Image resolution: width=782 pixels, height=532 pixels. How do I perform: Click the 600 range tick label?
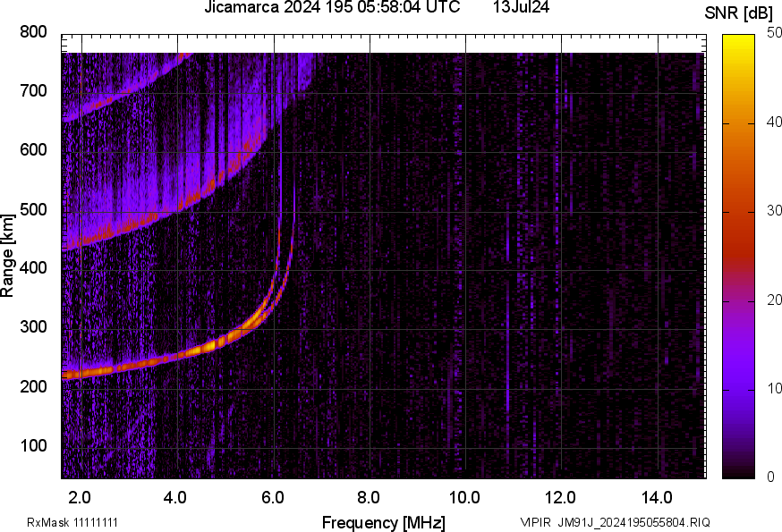(33, 149)
